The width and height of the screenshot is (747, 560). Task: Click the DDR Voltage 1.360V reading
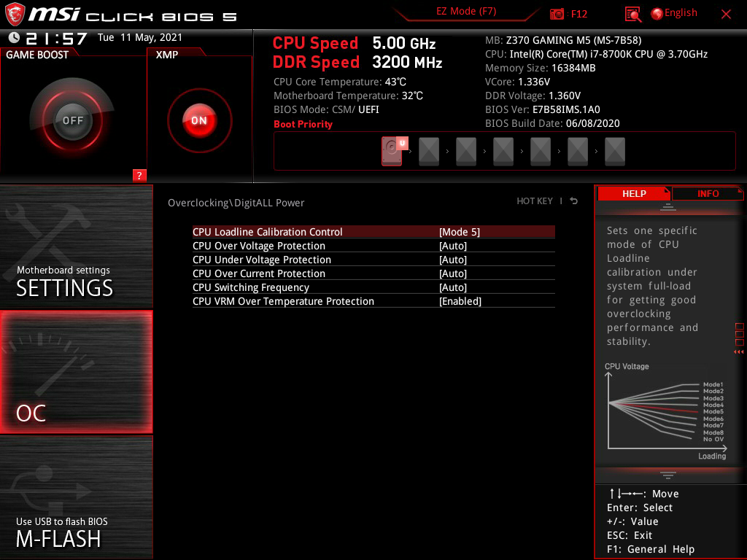[533, 96]
